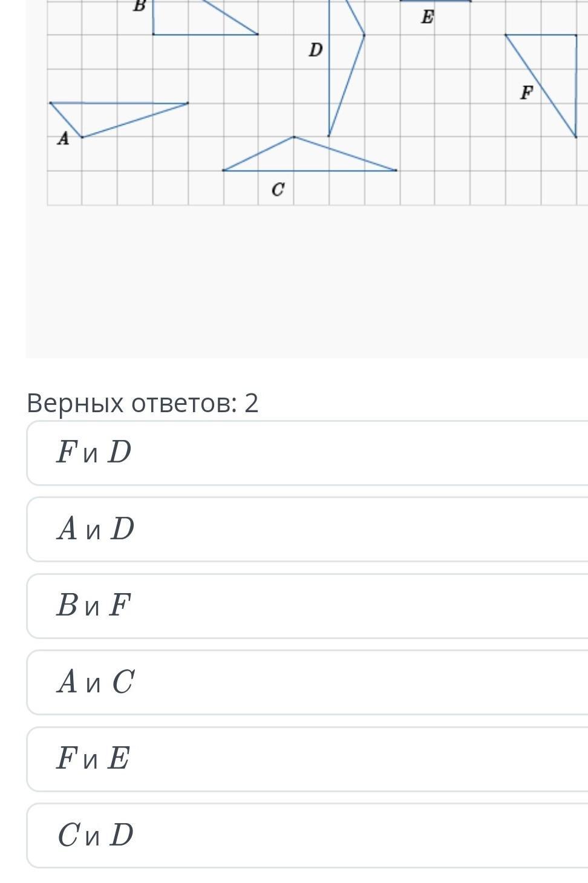Click the letter label "B" in the figure
Viewport: 588px width, 883px height.
139,6
